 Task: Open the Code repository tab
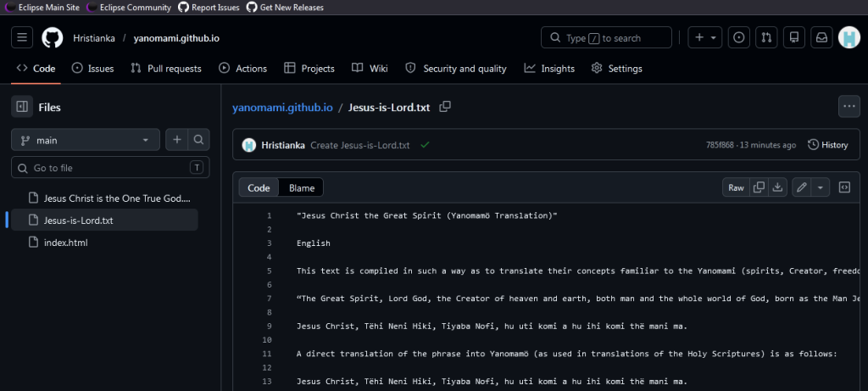click(36, 69)
